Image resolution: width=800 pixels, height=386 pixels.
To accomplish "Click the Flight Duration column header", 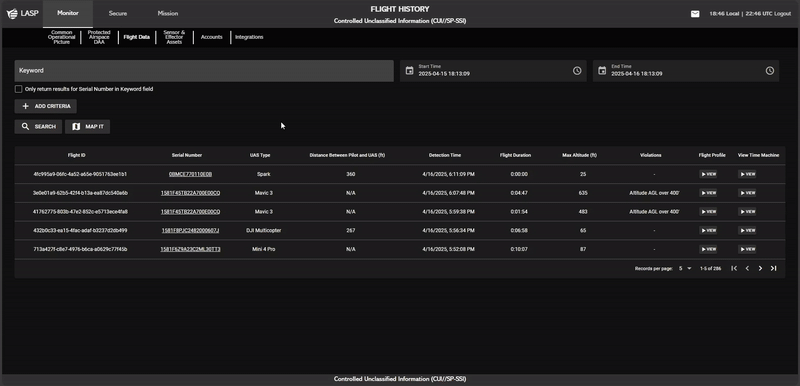I will 515,155.
